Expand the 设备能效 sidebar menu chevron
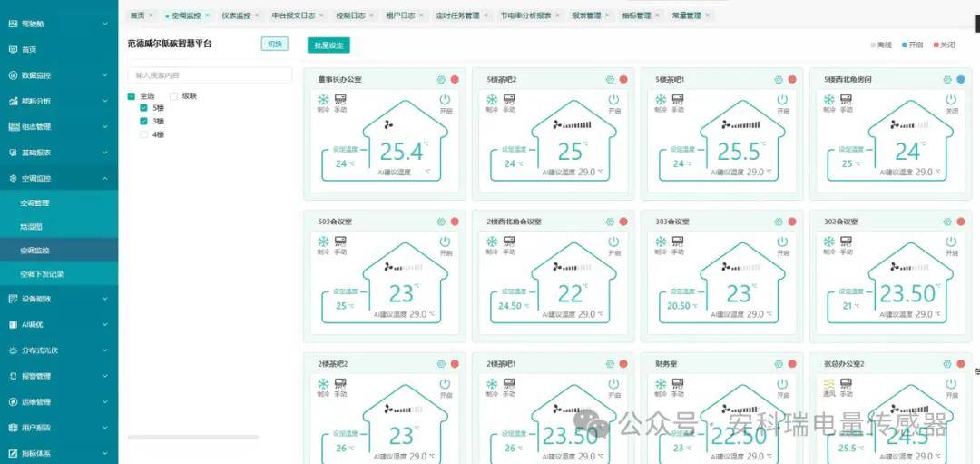The image size is (980, 464). [105, 299]
